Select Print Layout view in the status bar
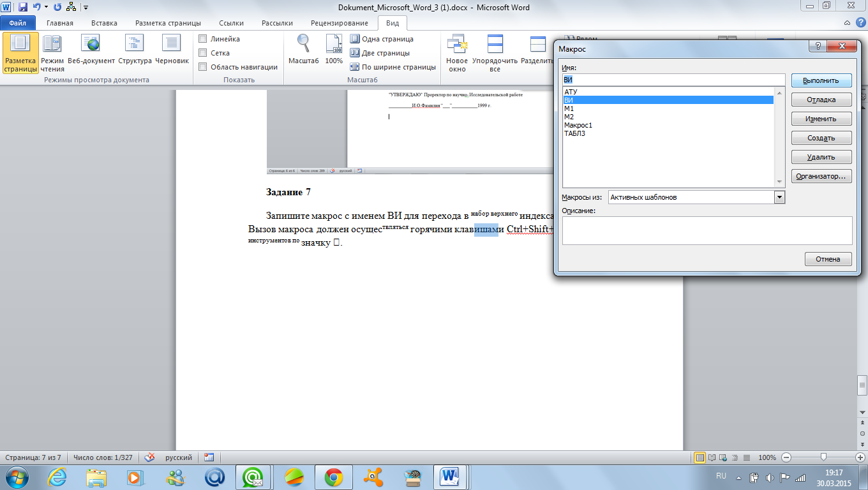Viewport: 868px width, 490px height. point(700,457)
